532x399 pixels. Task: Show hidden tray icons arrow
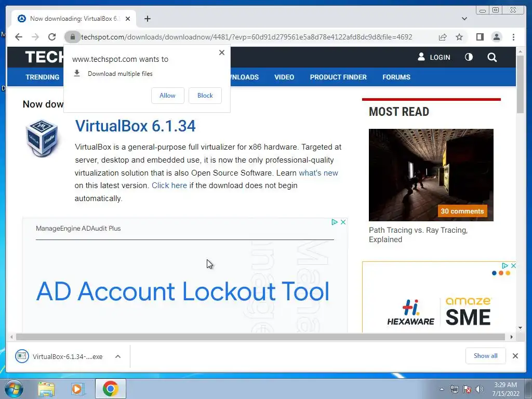coord(442,389)
